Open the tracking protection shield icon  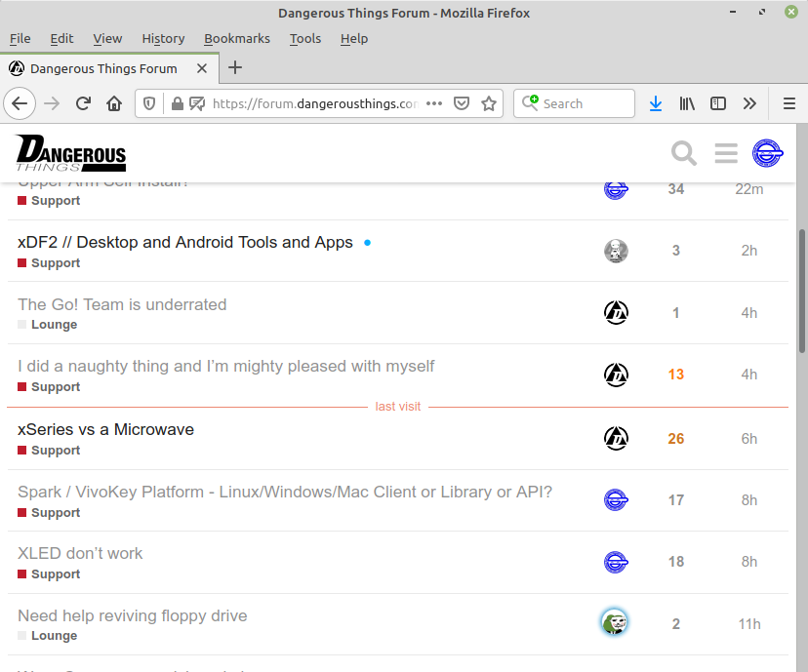click(x=149, y=103)
